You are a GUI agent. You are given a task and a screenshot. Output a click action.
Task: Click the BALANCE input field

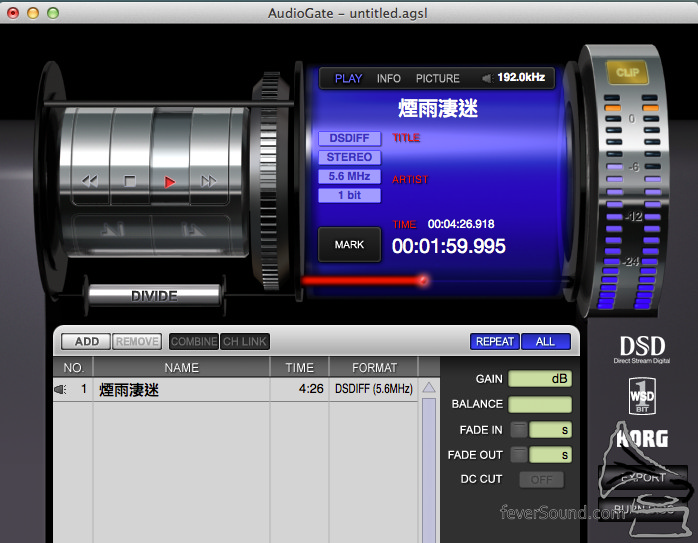pyautogui.click(x=540, y=404)
